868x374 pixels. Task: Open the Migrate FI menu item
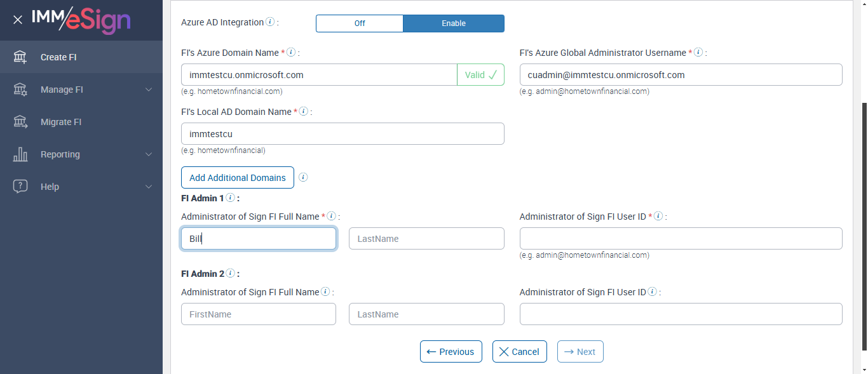pos(61,122)
